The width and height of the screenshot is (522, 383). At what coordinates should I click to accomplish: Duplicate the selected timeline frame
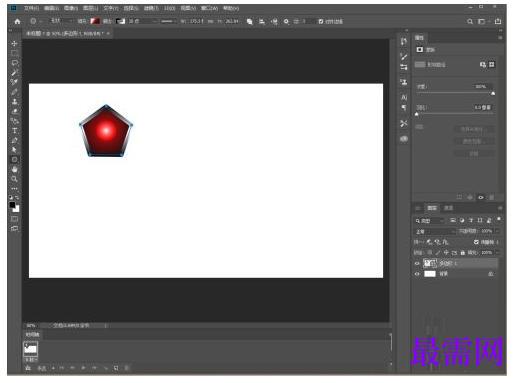[116, 368]
